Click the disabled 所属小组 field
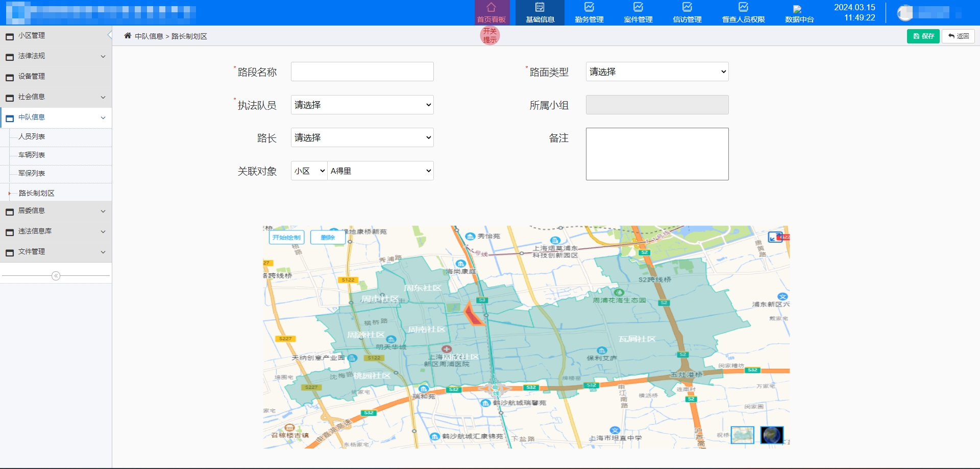The height and width of the screenshot is (469, 980). [x=657, y=105]
